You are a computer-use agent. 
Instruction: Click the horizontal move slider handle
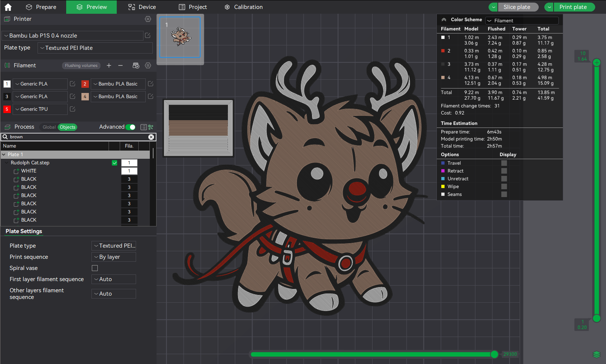[x=494, y=354]
